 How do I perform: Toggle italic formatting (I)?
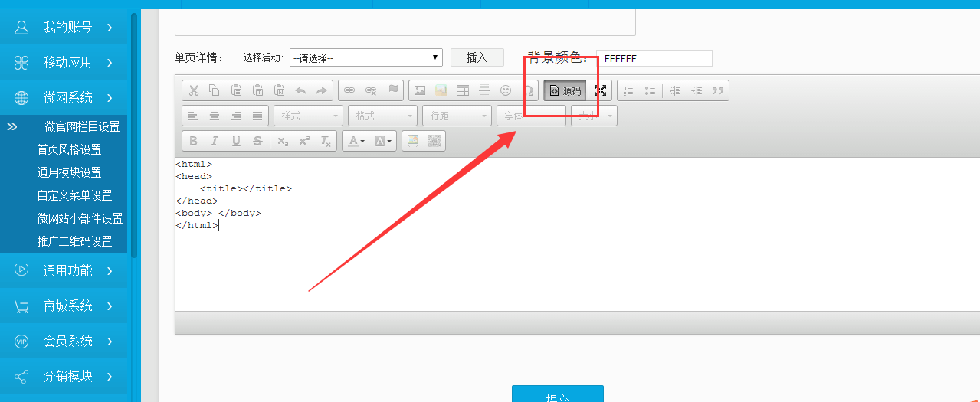pos(215,141)
